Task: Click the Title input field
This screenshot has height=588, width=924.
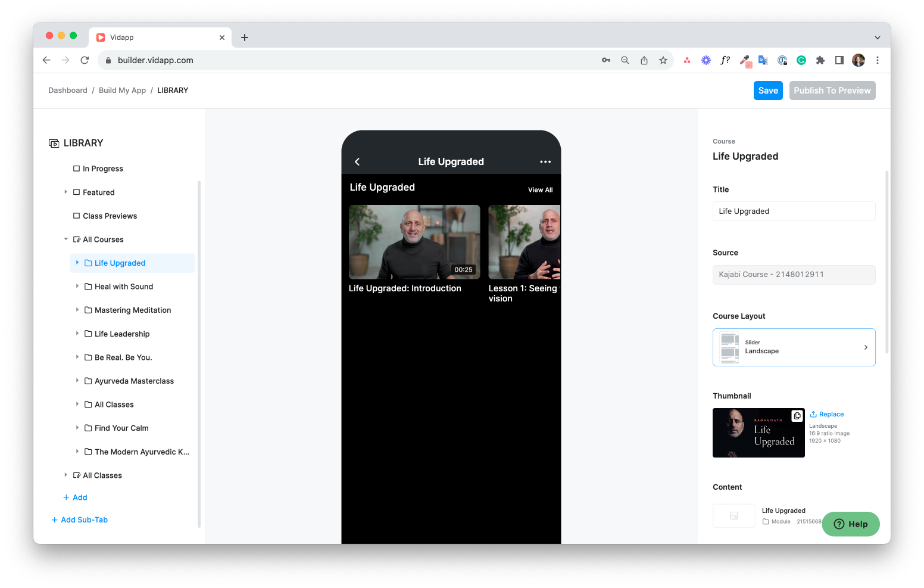Action: pyautogui.click(x=794, y=211)
